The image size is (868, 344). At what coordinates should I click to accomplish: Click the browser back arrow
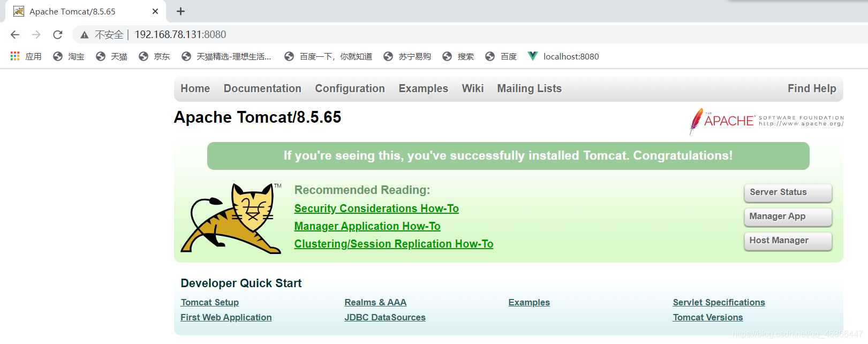[x=15, y=35]
